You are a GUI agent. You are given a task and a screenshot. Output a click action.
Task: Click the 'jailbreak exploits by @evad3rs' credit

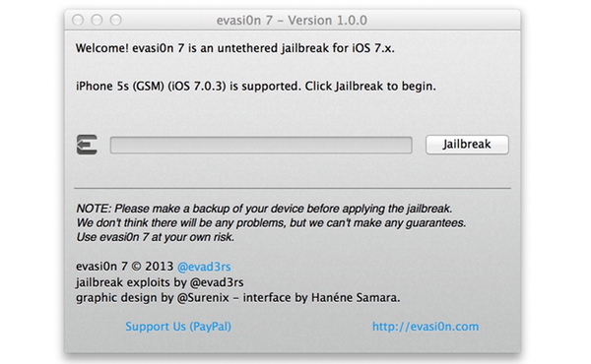160,282
